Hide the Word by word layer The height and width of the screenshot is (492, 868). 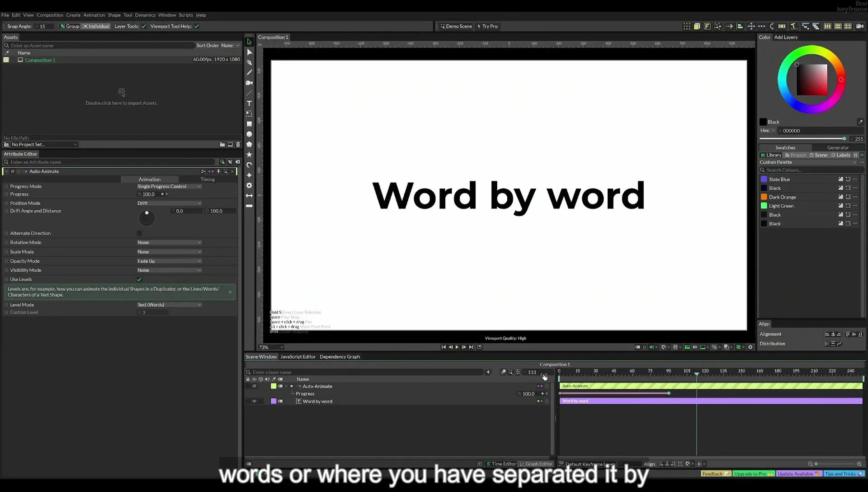pyautogui.click(x=254, y=401)
